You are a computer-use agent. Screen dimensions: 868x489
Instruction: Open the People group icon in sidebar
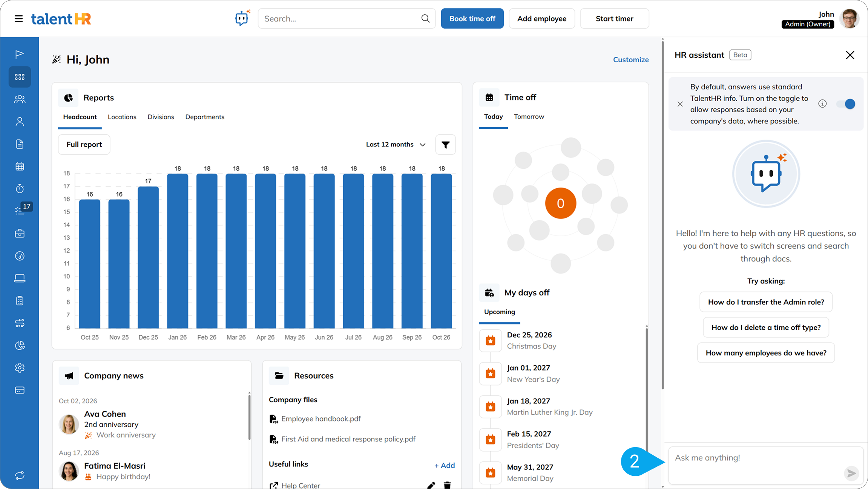pyautogui.click(x=20, y=99)
